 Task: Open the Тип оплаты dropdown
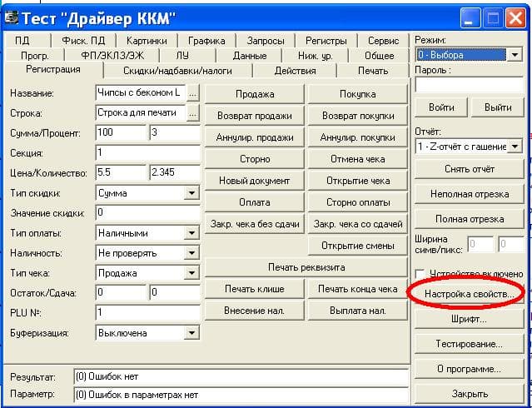click(x=191, y=233)
